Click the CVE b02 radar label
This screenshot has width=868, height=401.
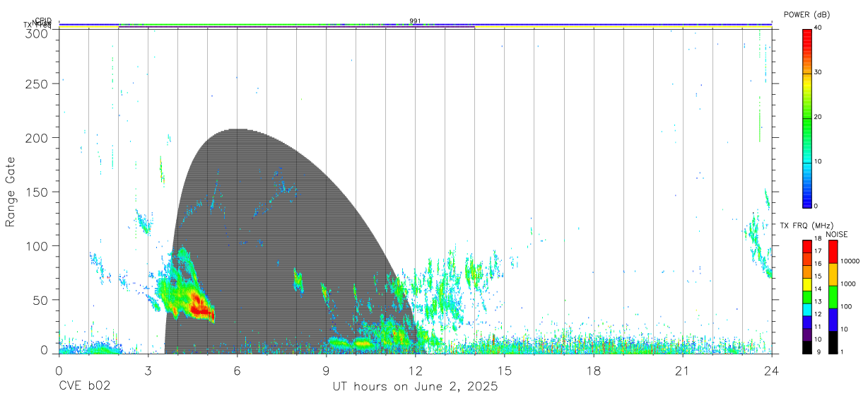click(84, 387)
